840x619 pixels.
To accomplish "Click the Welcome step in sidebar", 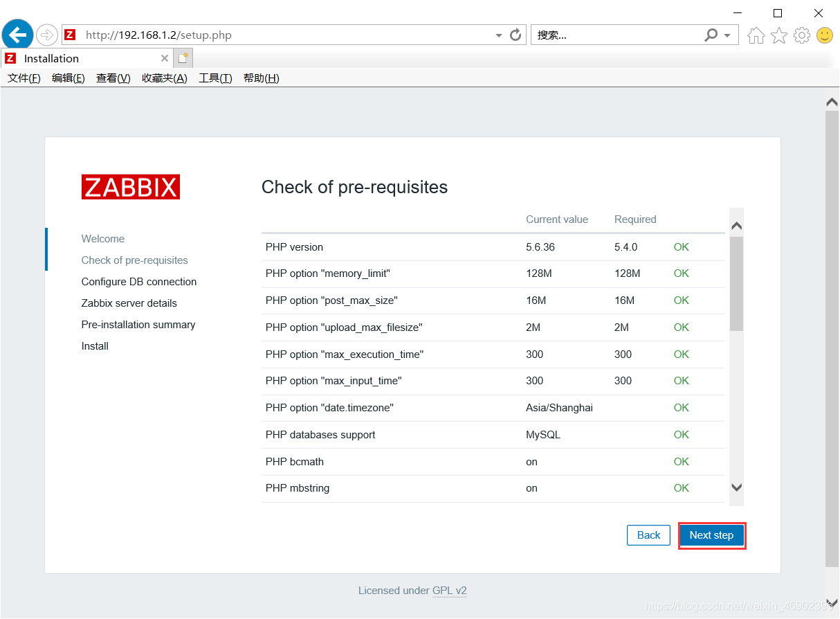I will [103, 239].
